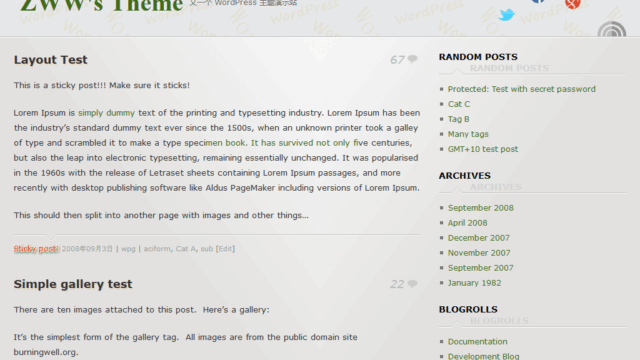Image resolution: width=640 pixels, height=360 pixels.
Task: Click the 'Sticky post!' label
Action: (x=36, y=249)
